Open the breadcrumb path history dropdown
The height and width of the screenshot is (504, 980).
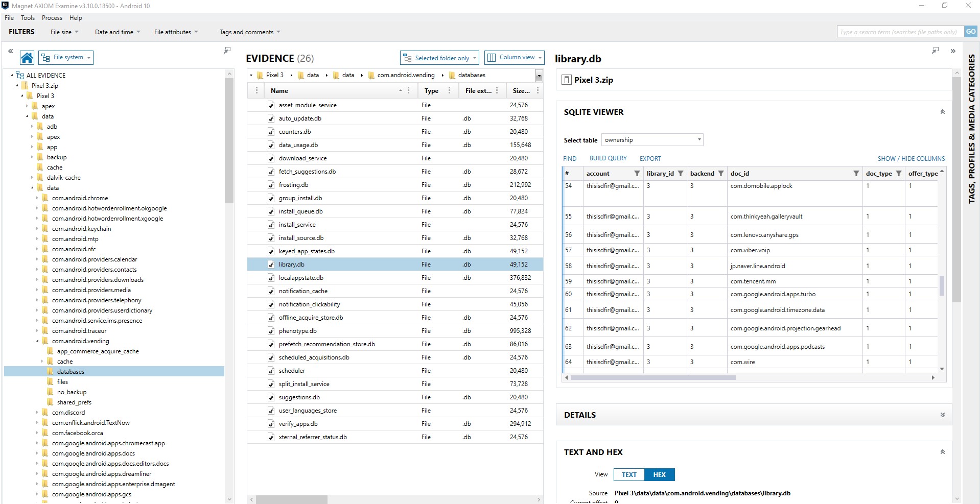pos(539,76)
